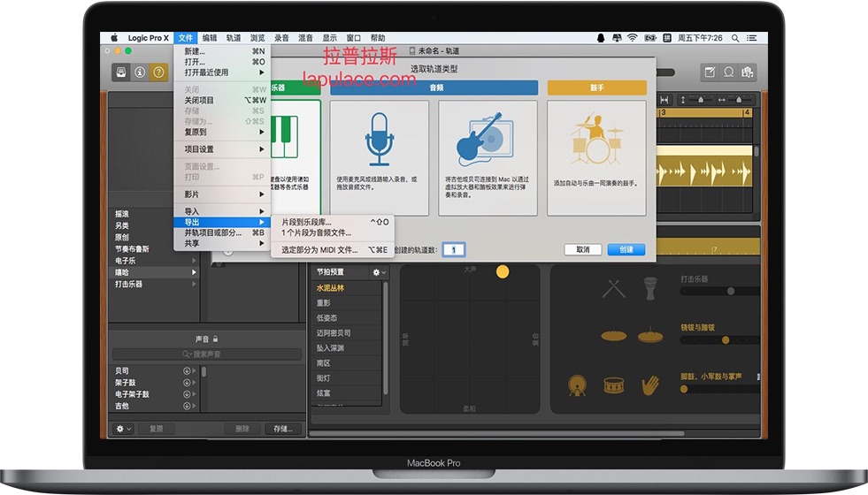This screenshot has height=495, width=868.
Task: Open the media browser icon
Action: tap(748, 72)
